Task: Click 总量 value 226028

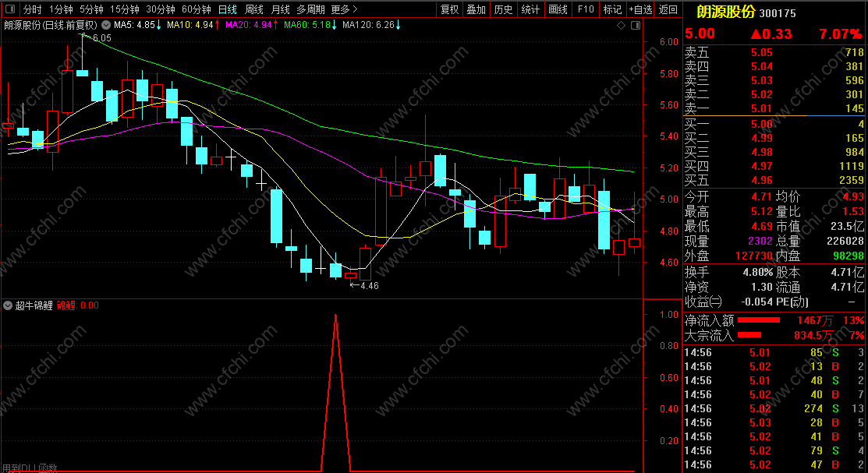Action: click(845, 242)
